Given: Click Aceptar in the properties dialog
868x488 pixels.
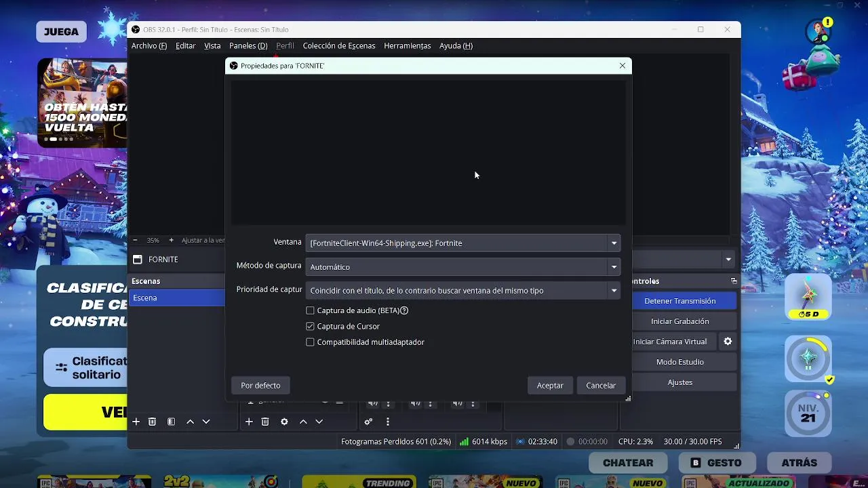Looking at the screenshot, I should [550, 385].
